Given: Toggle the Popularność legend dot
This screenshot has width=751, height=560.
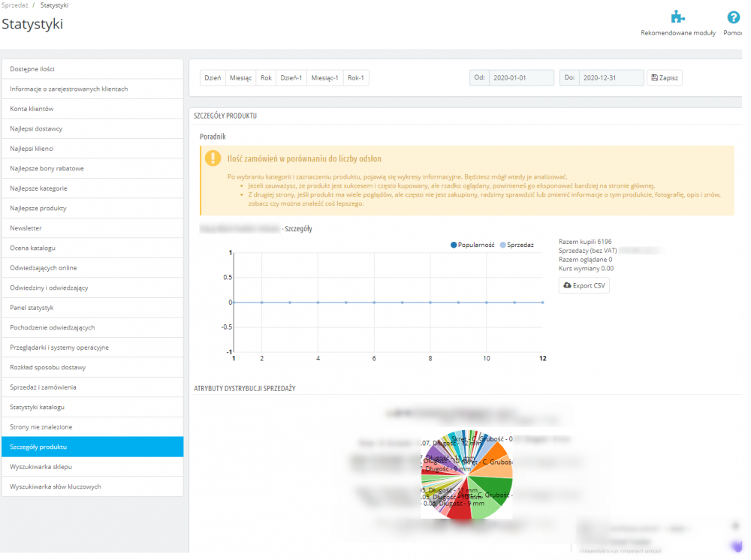Looking at the screenshot, I should 454,245.
